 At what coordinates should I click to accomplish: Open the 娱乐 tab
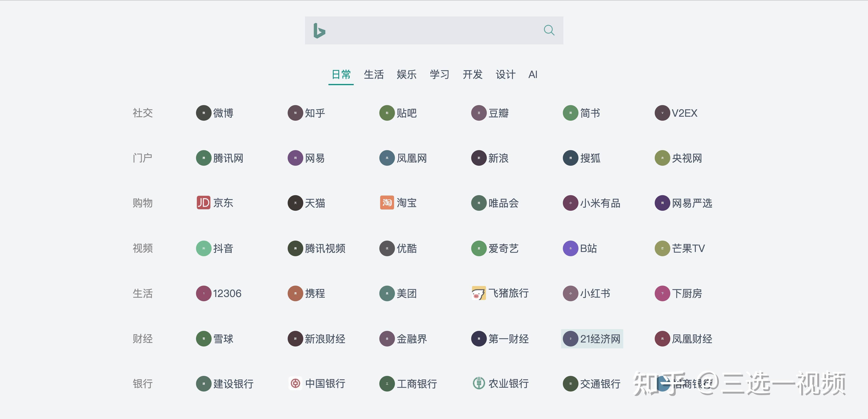(x=406, y=74)
